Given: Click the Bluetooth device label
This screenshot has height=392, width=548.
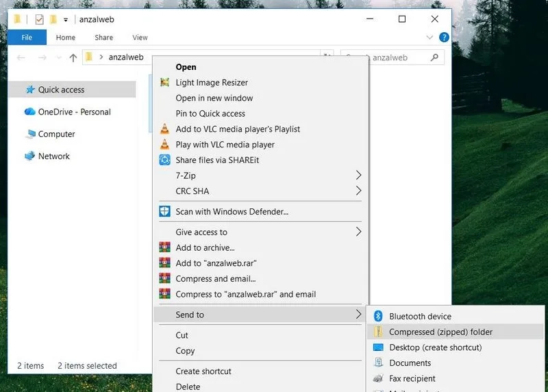Looking at the screenshot, I should pyautogui.click(x=421, y=316).
